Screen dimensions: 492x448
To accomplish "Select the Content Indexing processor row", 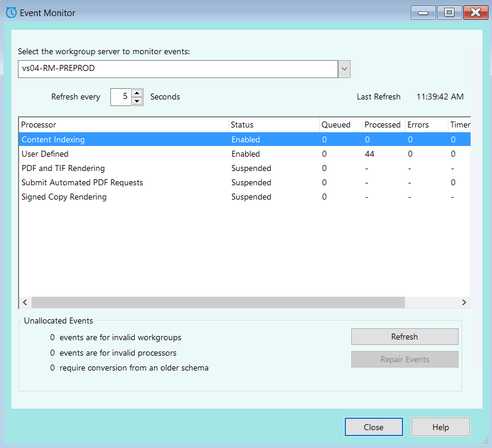I will pos(119,139).
